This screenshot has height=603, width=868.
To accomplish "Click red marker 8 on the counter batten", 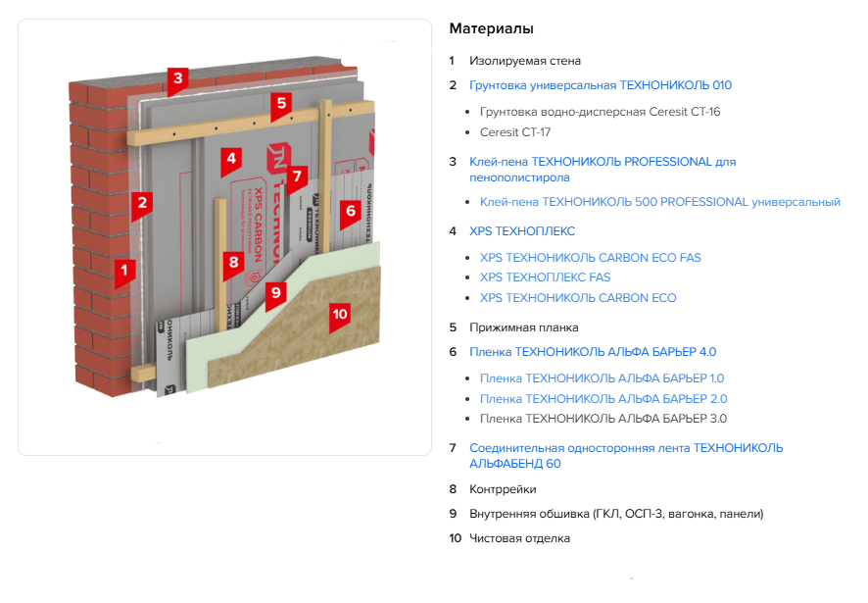I will (x=233, y=262).
